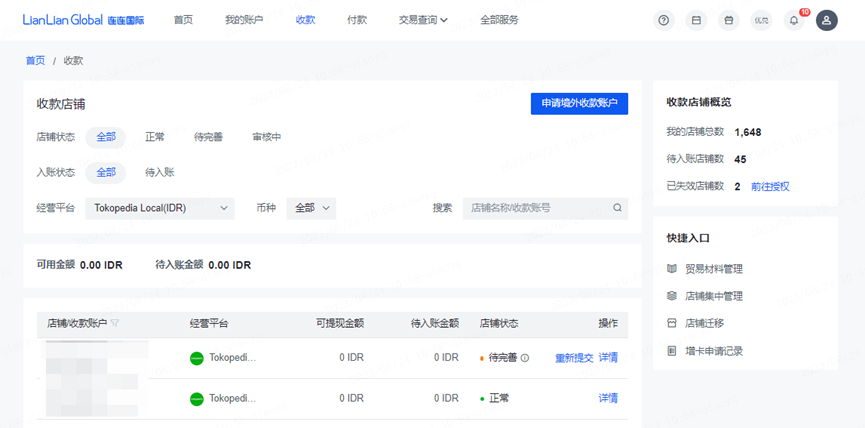The width and height of the screenshot is (865, 428).
Task: Click 正常 status text in table row
Action: 498,398
